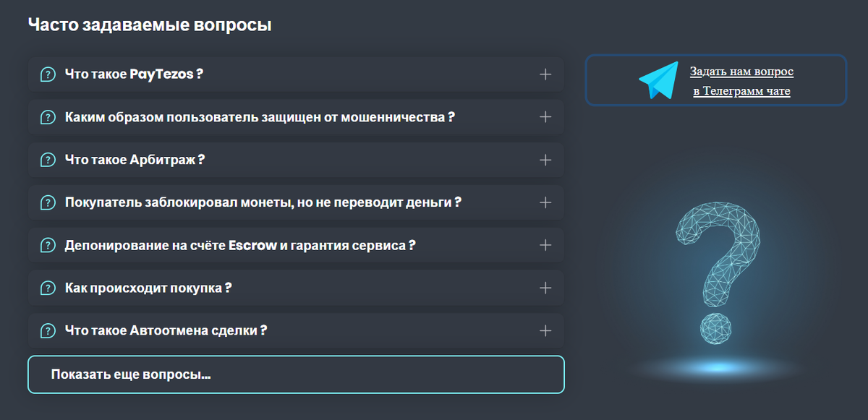868x420 pixels.
Task: Click the question icon next to Арбитраж question
Action: pos(47,159)
